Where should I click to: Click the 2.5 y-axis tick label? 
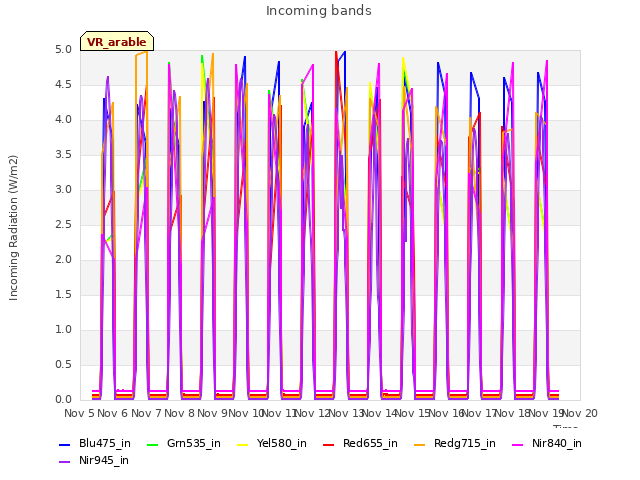pyautogui.click(x=63, y=225)
